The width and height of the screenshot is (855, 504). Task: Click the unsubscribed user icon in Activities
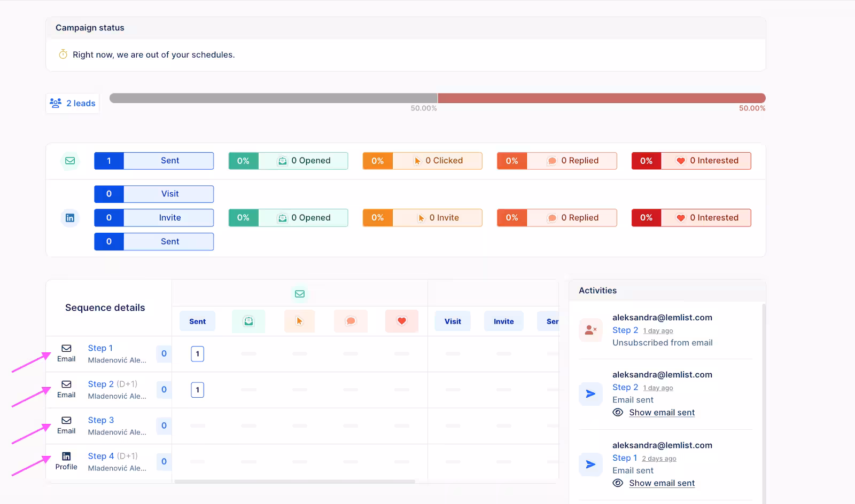(x=590, y=330)
